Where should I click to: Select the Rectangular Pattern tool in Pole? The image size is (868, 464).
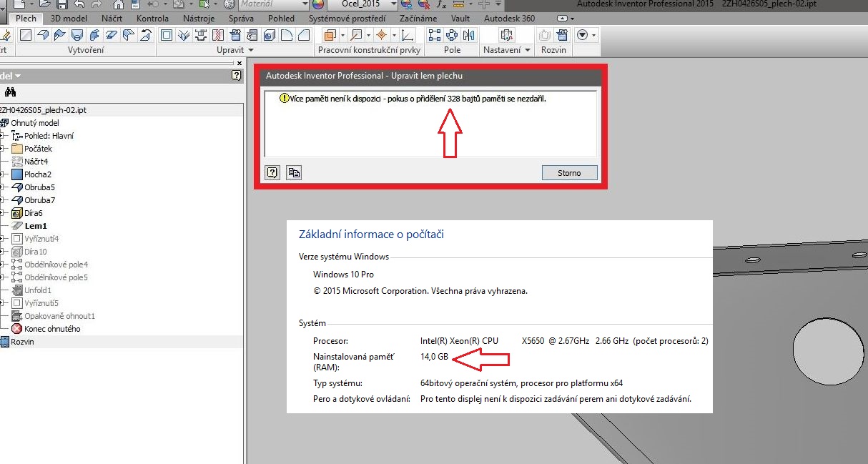pyautogui.click(x=435, y=35)
